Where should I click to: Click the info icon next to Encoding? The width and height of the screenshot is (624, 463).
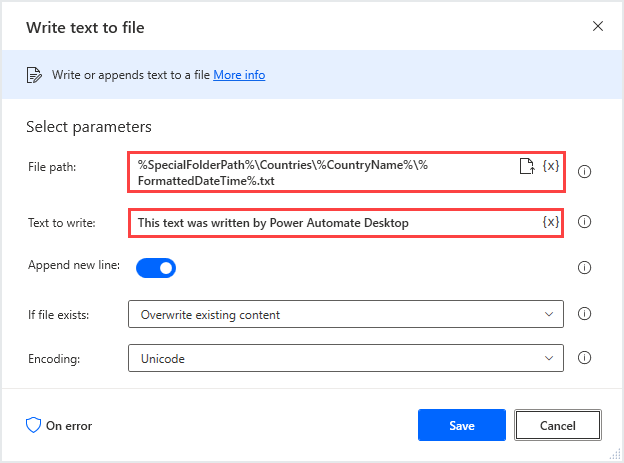click(585, 357)
